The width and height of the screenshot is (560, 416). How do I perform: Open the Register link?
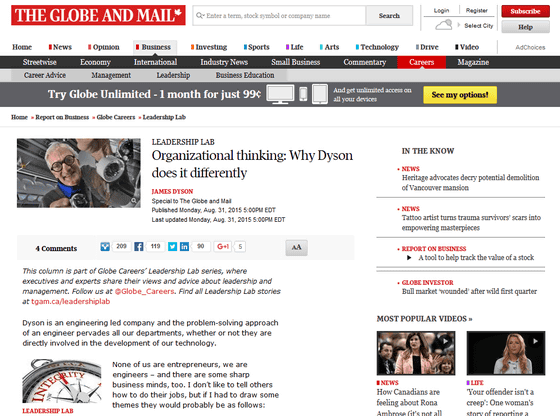476,11
